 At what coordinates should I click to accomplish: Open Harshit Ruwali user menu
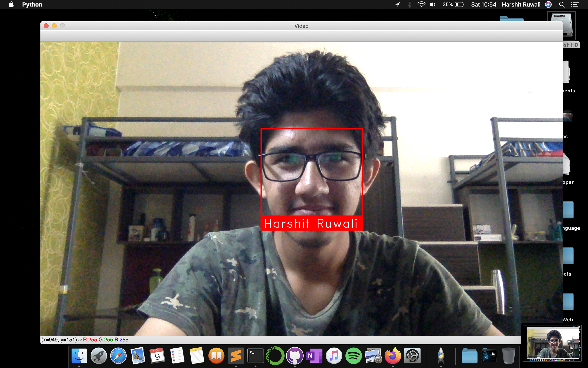(521, 4)
